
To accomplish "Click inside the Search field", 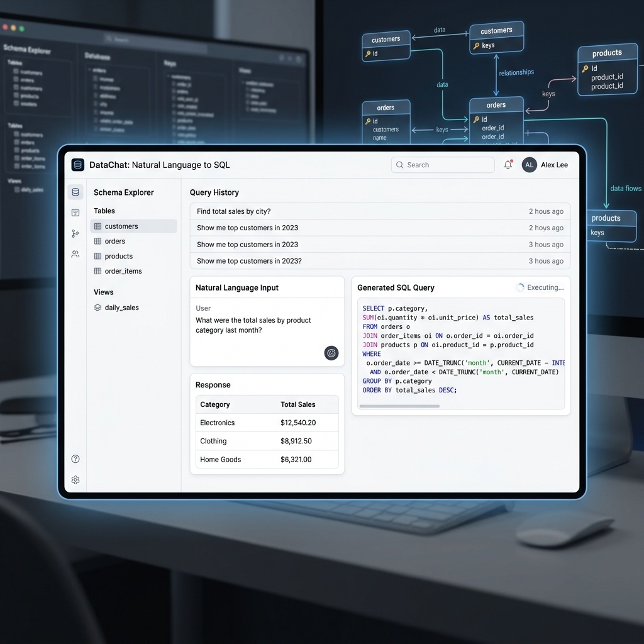I will pyautogui.click(x=443, y=165).
